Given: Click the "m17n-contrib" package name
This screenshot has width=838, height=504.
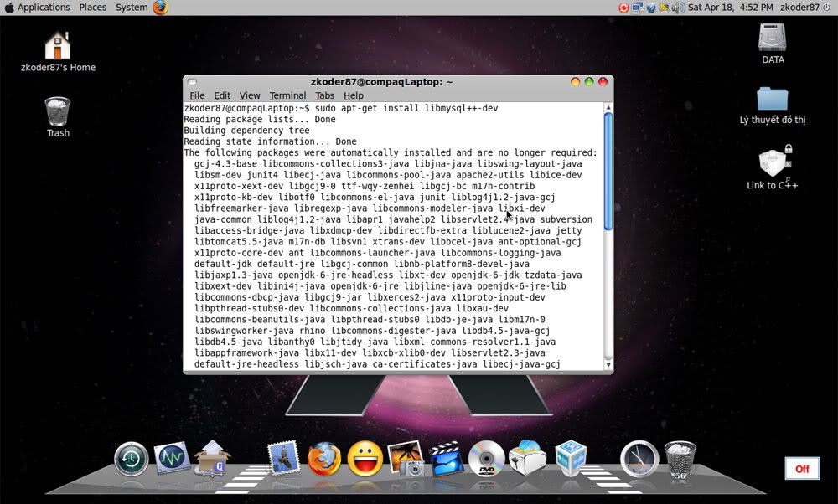Looking at the screenshot, I should pyautogui.click(x=503, y=187).
